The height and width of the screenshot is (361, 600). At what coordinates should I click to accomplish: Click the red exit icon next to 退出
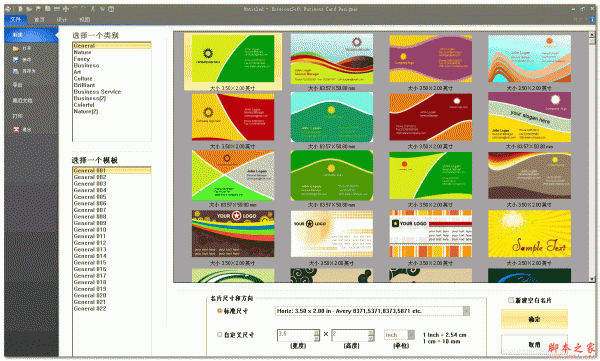coord(16,130)
